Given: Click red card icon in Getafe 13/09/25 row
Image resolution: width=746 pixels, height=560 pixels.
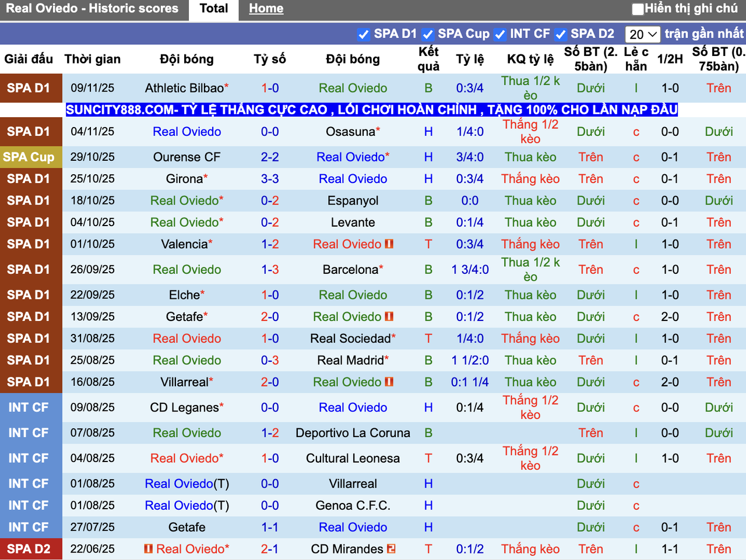Looking at the screenshot, I should pyautogui.click(x=389, y=316).
